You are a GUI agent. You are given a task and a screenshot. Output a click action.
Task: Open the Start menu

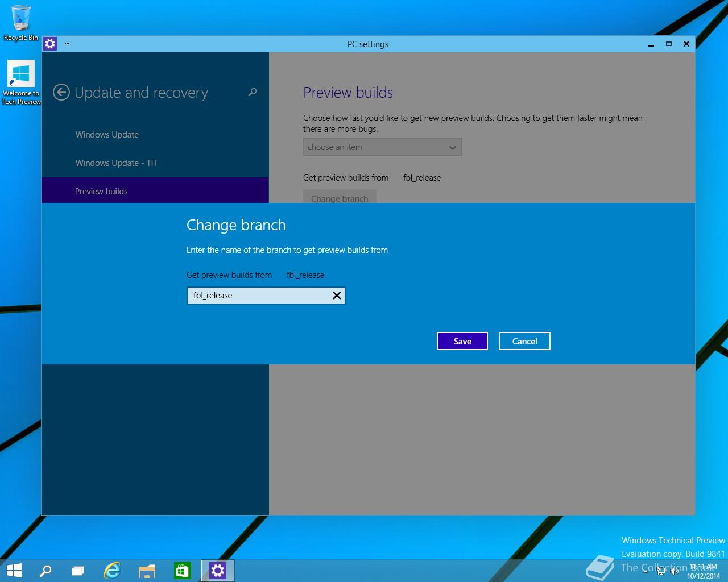(x=14, y=570)
